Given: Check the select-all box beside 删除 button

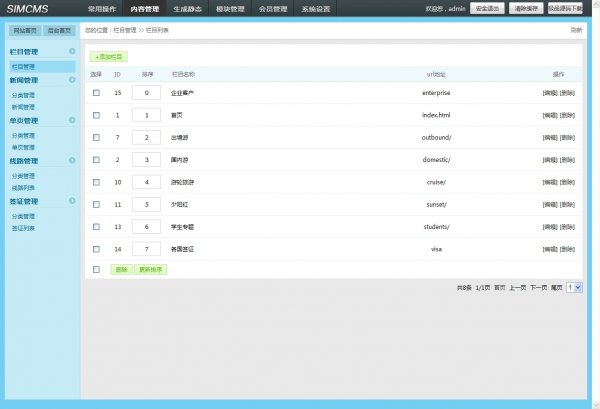Looking at the screenshot, I should pyautogui.click(x=96, y=269).
